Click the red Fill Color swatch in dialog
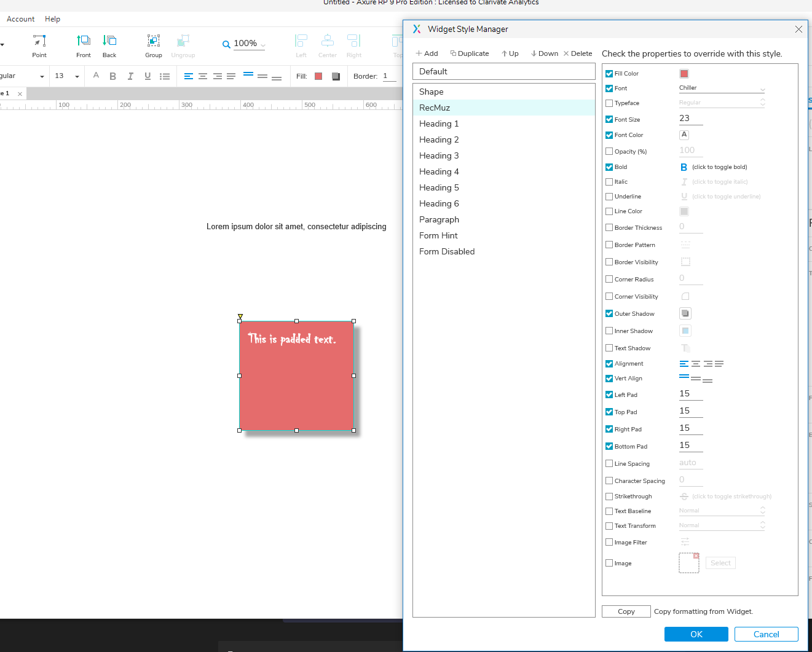Image resolution: width=812 pixels, height=652 pixels. tap(684, 74)
